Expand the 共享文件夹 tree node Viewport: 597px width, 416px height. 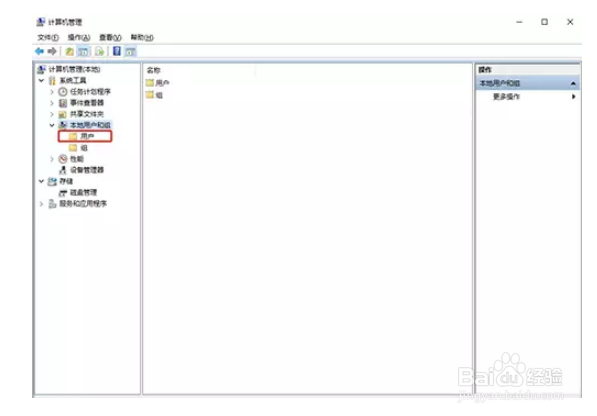tap(52, 114)
